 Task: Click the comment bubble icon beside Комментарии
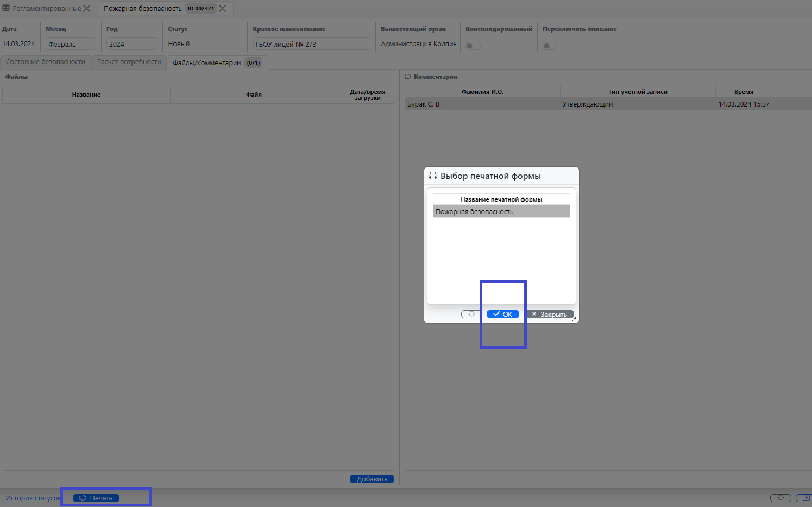pyautogui.click(x=408, y=77)
